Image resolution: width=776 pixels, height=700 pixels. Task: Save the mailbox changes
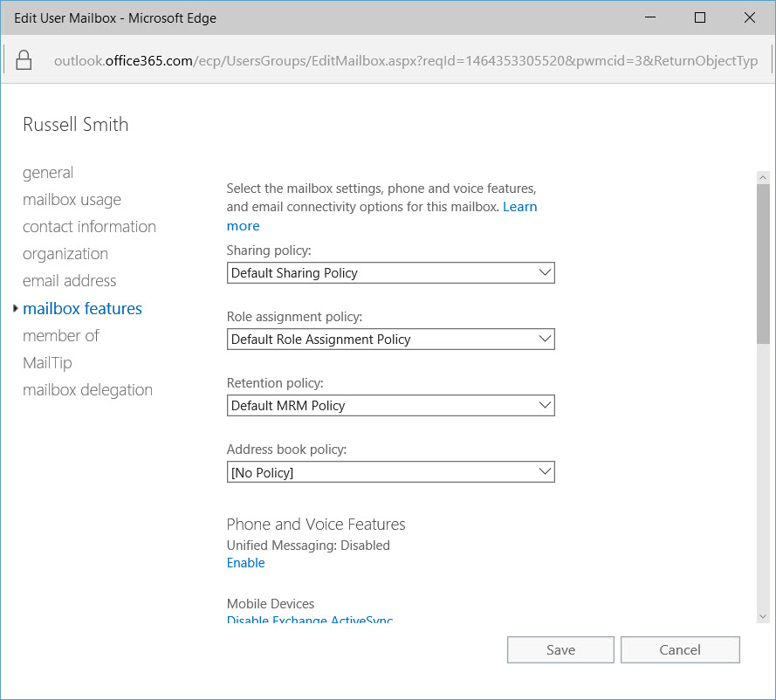(560, 649)
